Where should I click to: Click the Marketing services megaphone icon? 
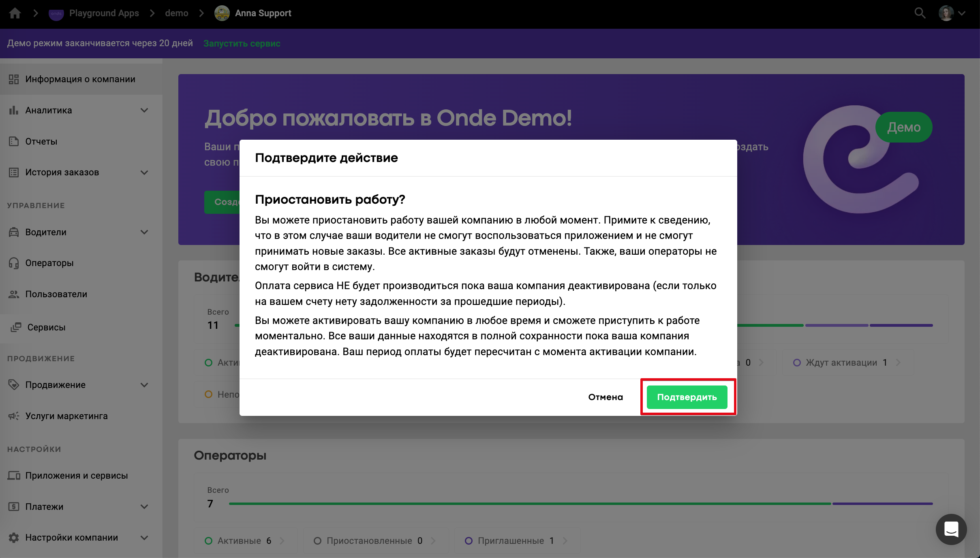point(14,416)
